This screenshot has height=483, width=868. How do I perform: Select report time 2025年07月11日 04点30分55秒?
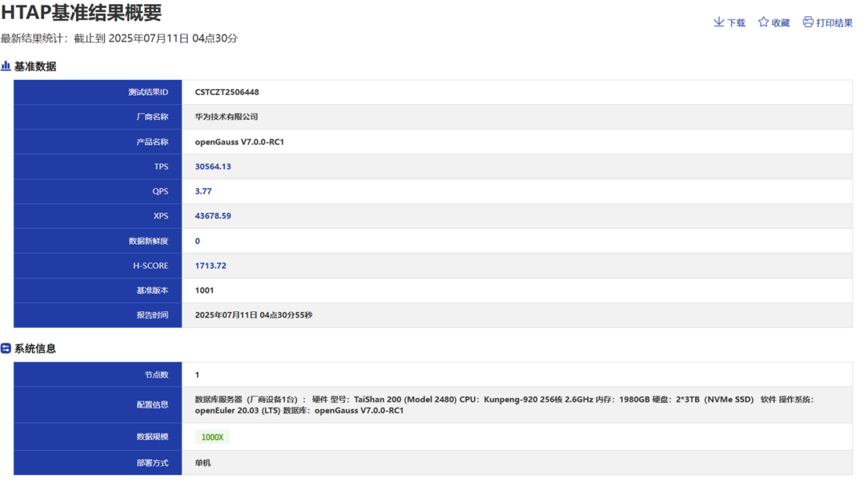[253, 315]
